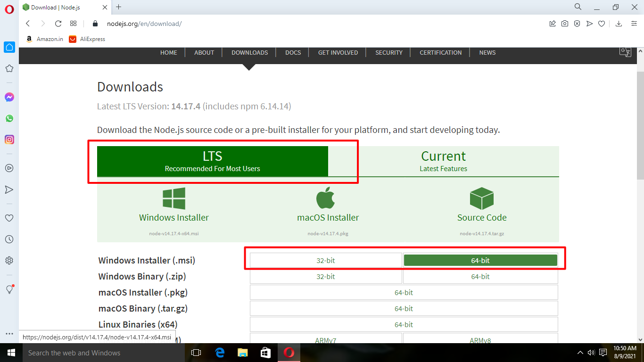Go forward with the browser forward arrow
The image size is (644, 362).
click(43, 24)
